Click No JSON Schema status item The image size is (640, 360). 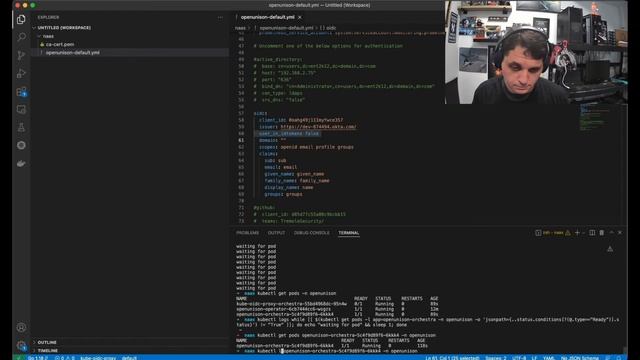(x=580, y=358)
